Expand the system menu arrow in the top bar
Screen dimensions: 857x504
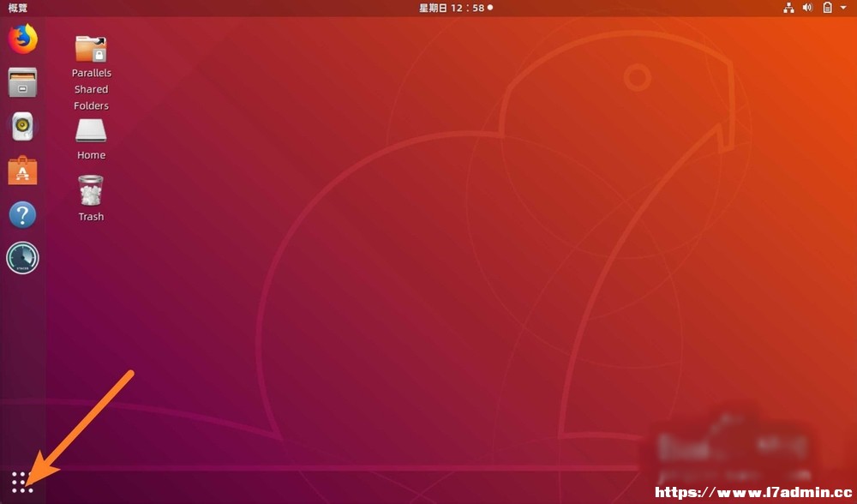coord(843,8)
